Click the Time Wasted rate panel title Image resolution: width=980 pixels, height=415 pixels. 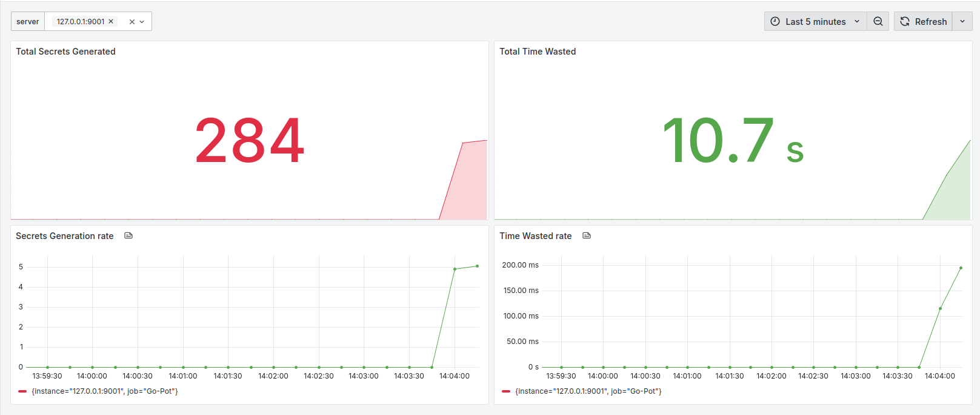536,236
